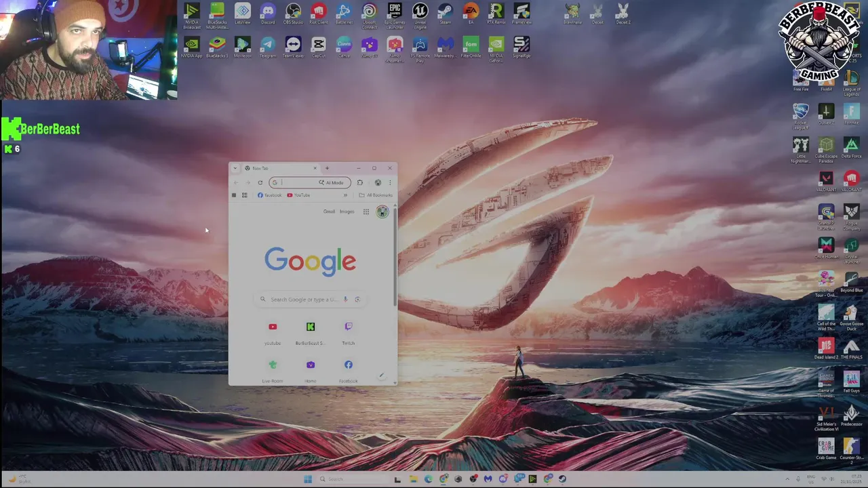Screen dimensions: 868x488
Task: Open the tab groups grid icon in the bookmarks bar
Action: (245, 195)
